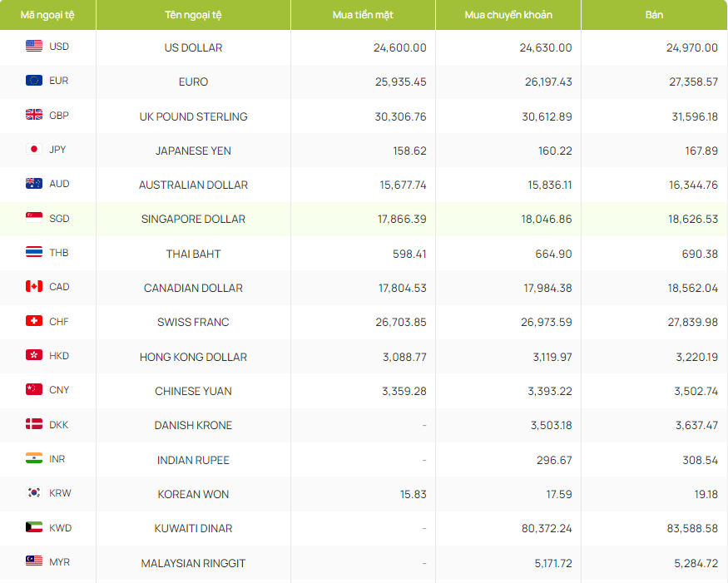728x583 pixels.
Task: Click the SINGAPORE DOLLAR currency name
Action: pos(193,220)
